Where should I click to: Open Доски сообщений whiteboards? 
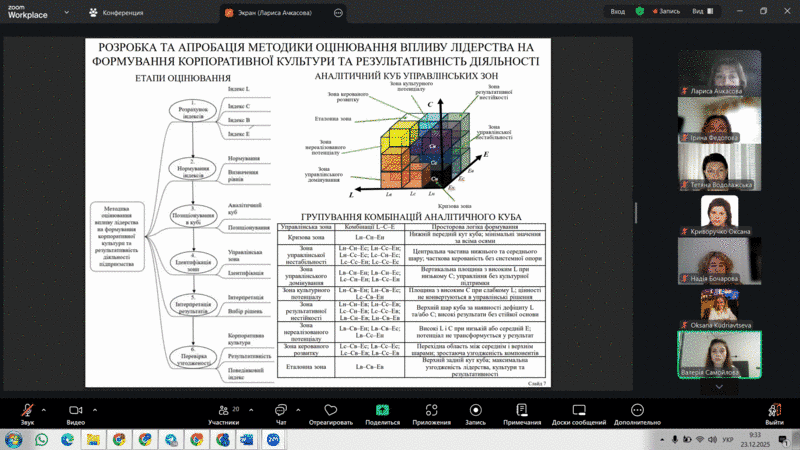[x=578, y=411]
